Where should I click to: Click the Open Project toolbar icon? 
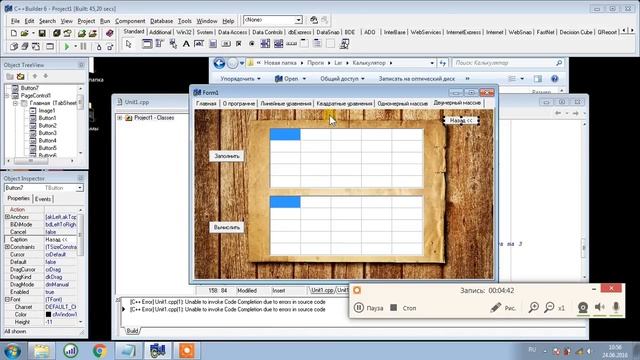click(x=67, y=33)
